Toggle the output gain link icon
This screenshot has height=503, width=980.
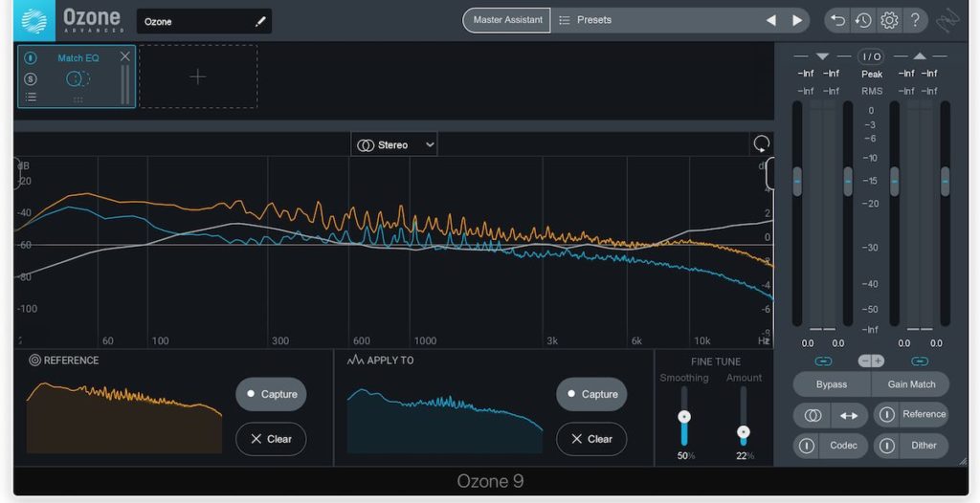[x=920, y=361]
